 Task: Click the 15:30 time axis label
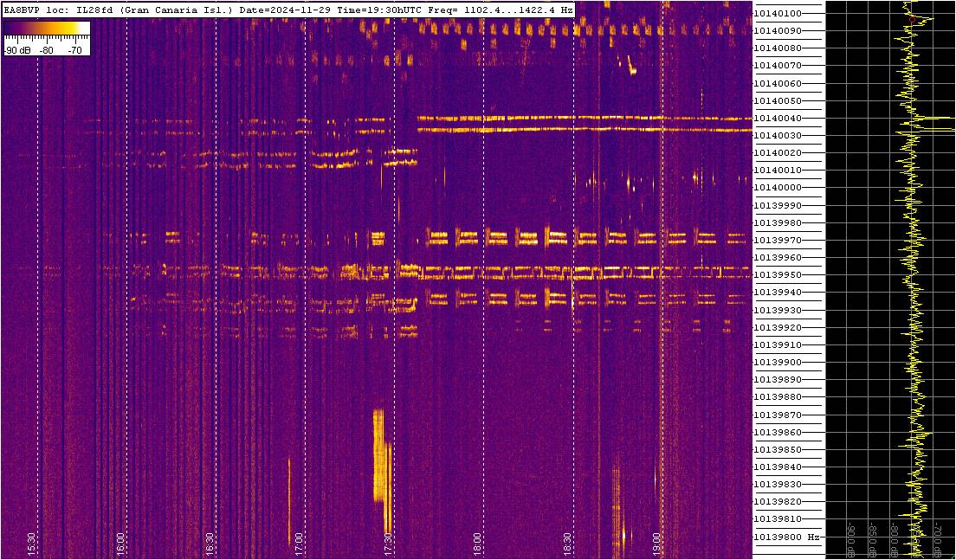31,544
